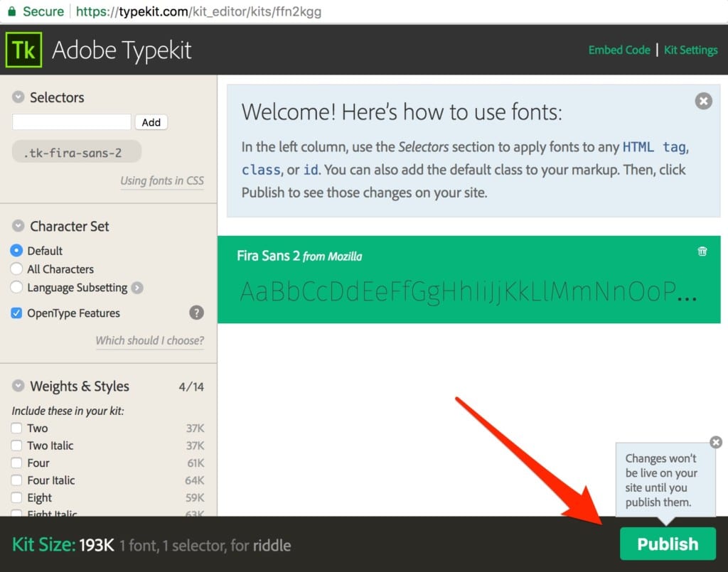The width and height of the screenshot is (728, 572).
Task: Delete Fira Sans 2 with the trash icon
Action: pyautogui.click(x=702, y=252)
